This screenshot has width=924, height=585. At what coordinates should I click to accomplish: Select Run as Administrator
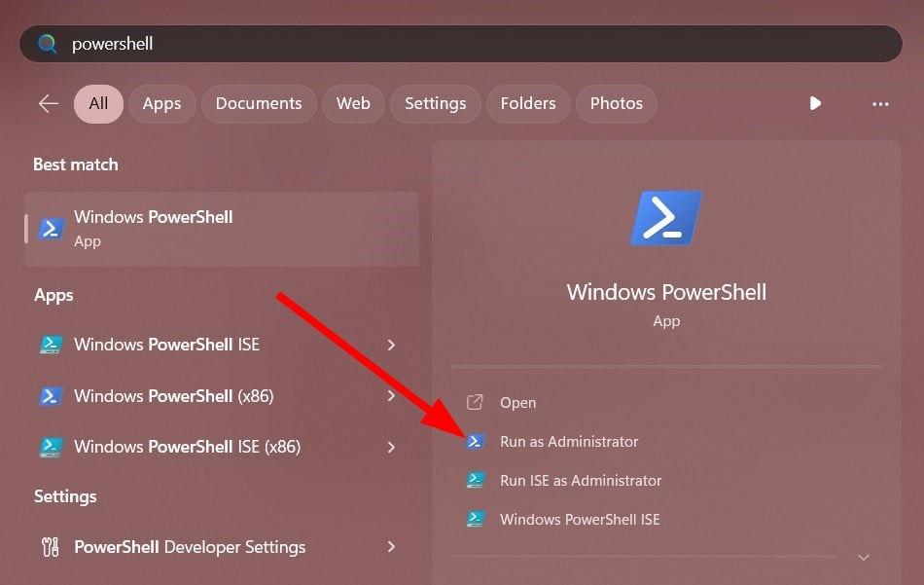568,441
